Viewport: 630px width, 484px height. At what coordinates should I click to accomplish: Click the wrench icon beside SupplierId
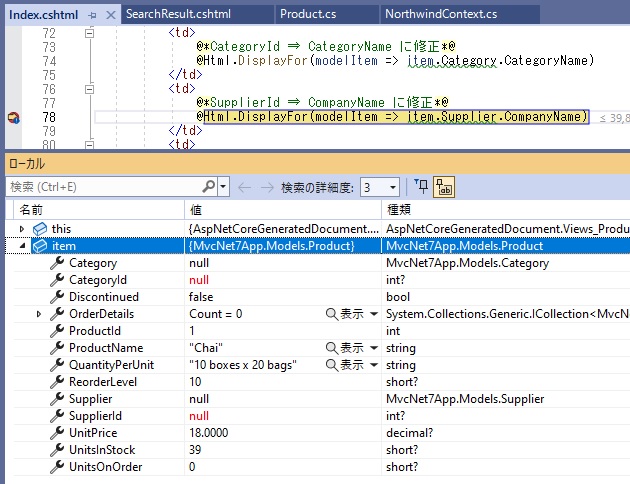coord(57,415)
